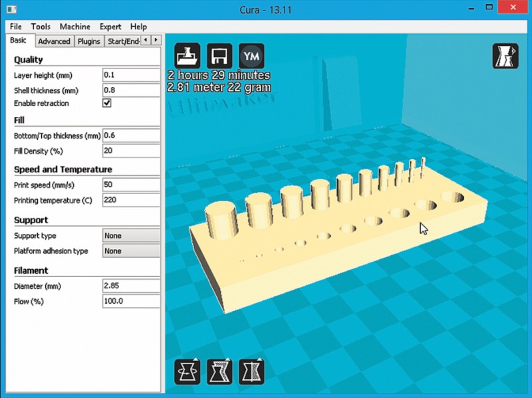This screenshot has width=532, height=398.
Task: Select the Rotate model tool
Action: 187,372
